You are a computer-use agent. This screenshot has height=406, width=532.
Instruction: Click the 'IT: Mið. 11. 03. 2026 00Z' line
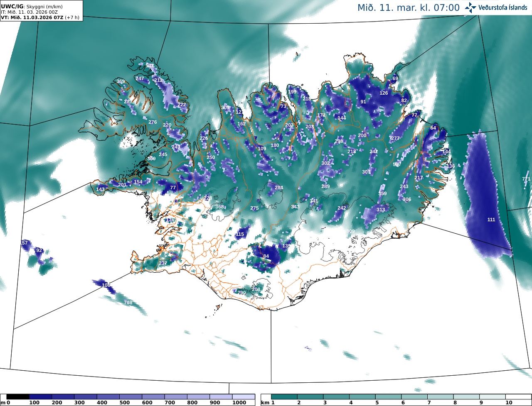(x=29, y=12)
